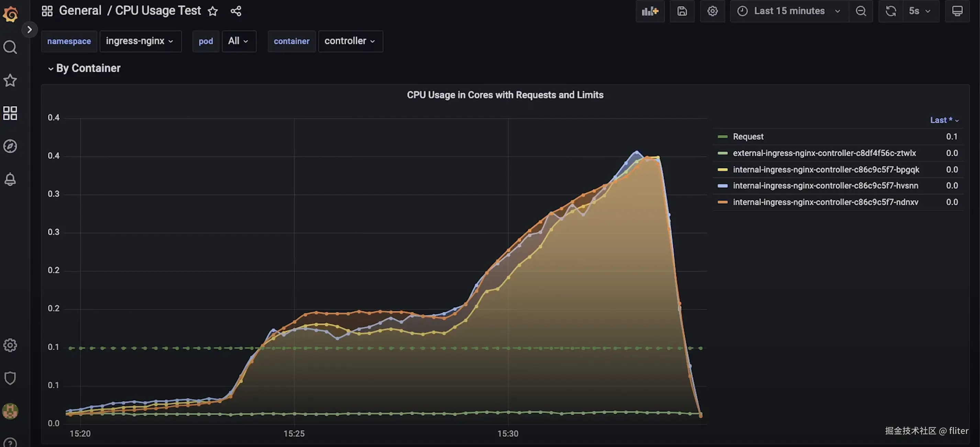Click orange ndnxv legend color swatch

coord(722,202)
